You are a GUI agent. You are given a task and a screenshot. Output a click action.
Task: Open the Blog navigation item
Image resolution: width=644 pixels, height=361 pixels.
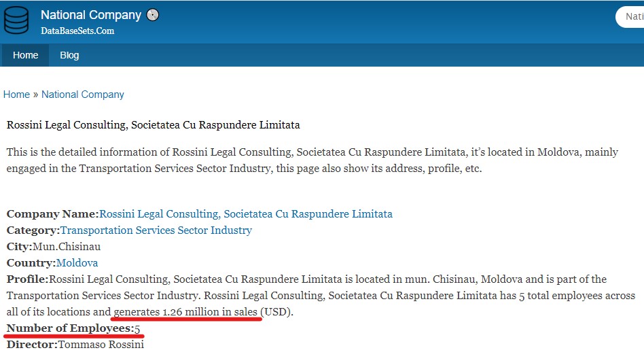[69, 55]
